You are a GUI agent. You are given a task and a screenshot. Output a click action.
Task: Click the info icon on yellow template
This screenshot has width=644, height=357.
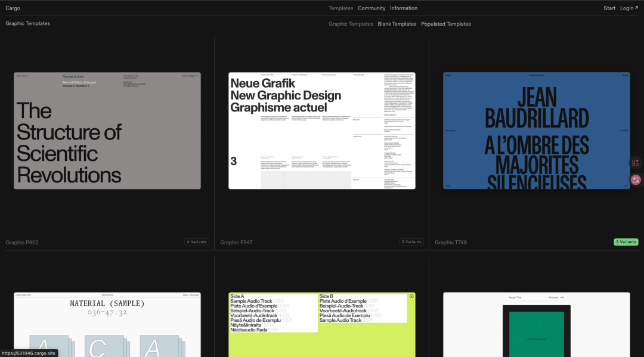point(411,296)
